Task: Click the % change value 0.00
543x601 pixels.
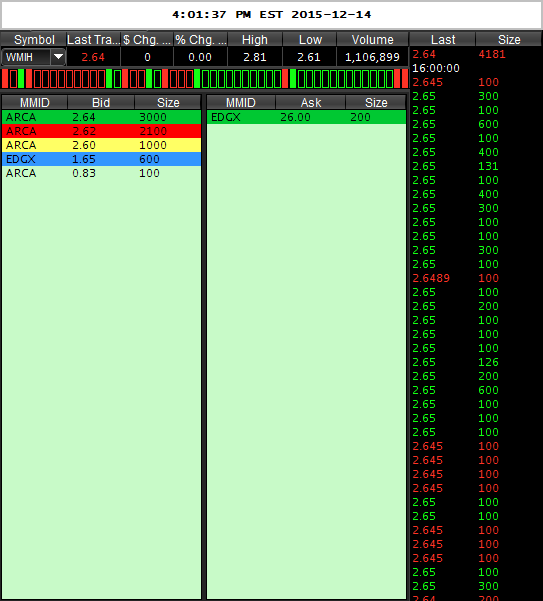Action: click(200, 57)
